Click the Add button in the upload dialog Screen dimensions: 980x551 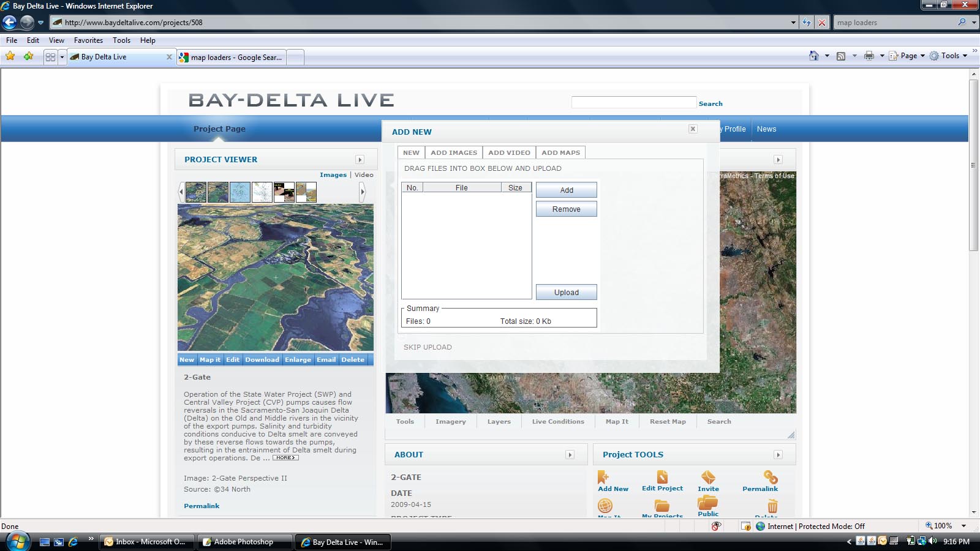pyautogui.click(x=567, y=190)
